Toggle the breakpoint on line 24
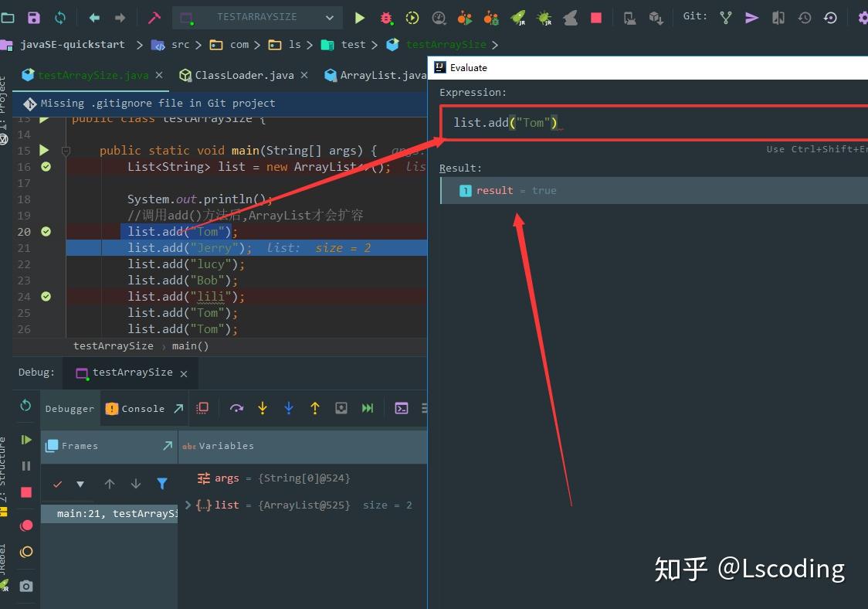The image size is (868, 609). [46, 296]
